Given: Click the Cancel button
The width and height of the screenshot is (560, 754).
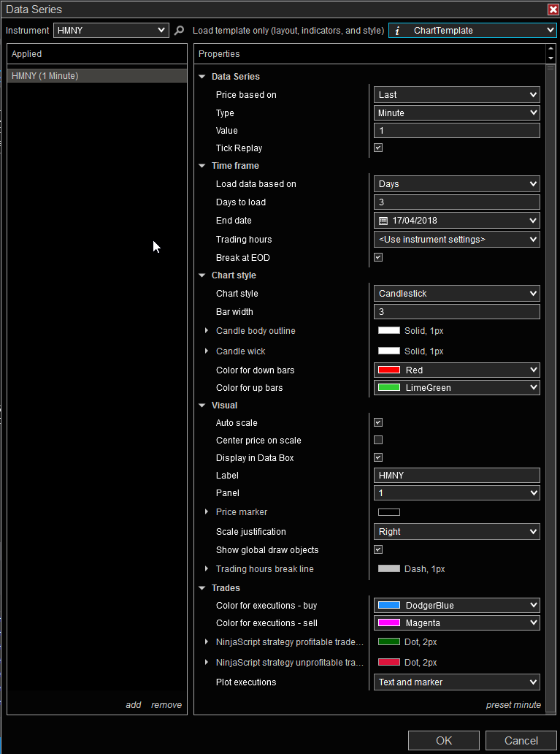Looking at the screenshot, I should click(521, 741).
